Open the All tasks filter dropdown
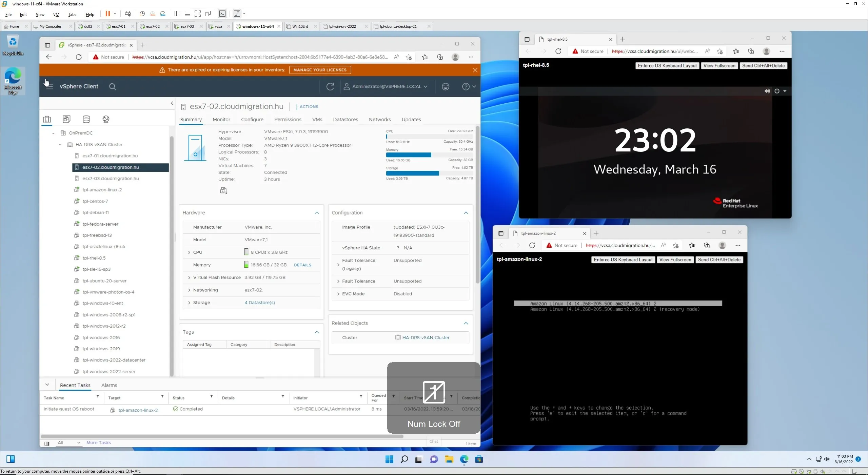The height and width of the screenshot is (475, 868). point(69,442)
